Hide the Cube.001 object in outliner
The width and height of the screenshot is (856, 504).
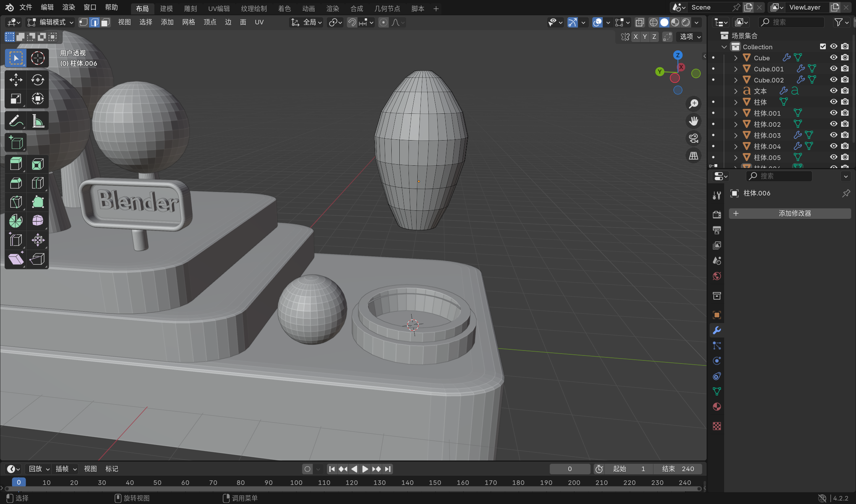(x=833, y=69)
